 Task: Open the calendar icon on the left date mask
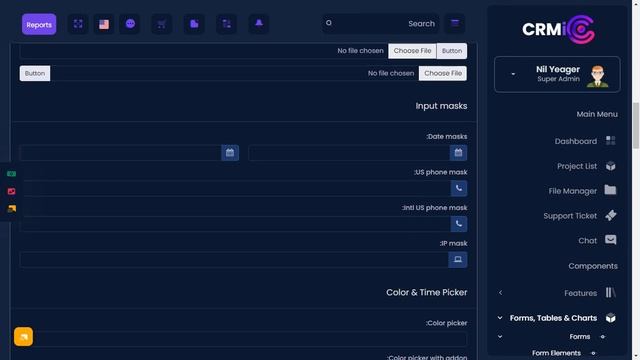[230, 153]
